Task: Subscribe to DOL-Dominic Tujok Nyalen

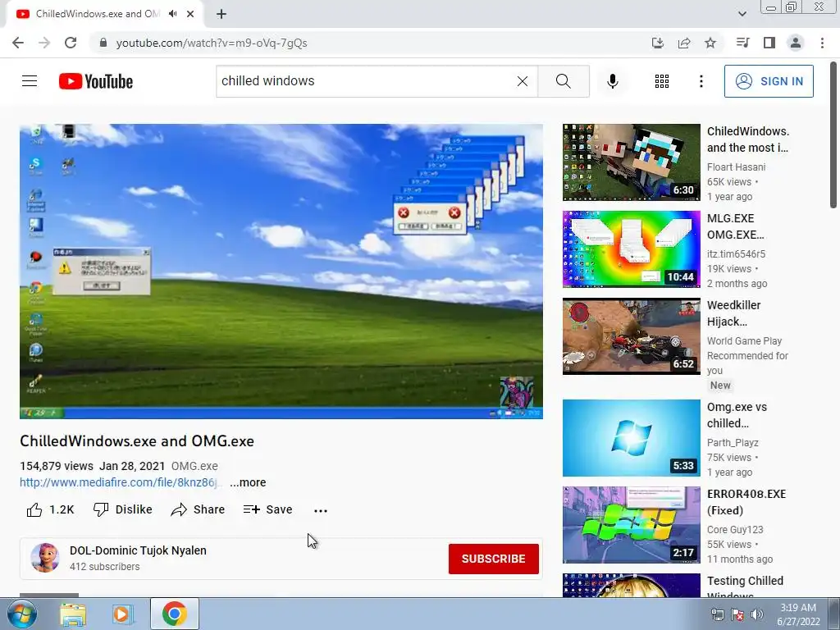Action: coord(493,559)
